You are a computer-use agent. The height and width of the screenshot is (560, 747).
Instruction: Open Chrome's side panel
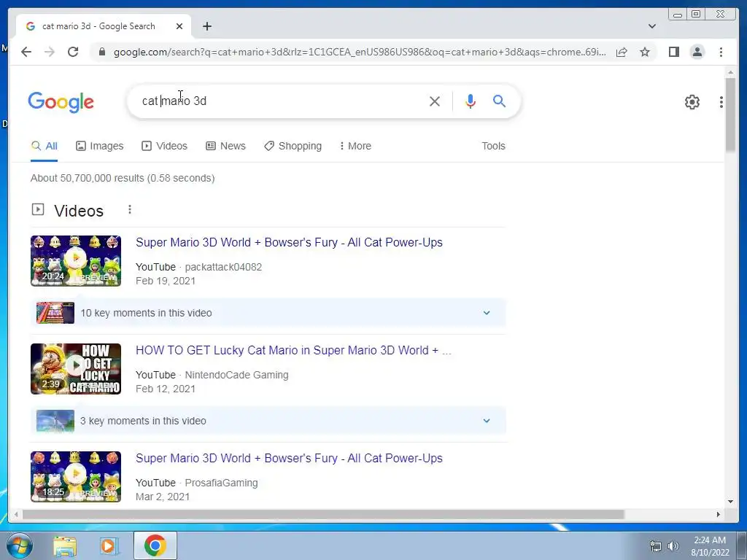coord(673,52)
